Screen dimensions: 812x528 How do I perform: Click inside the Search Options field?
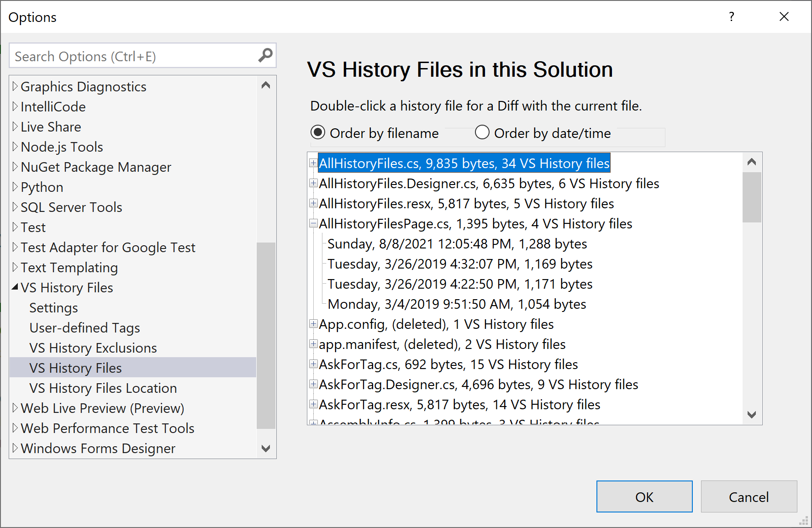coord(132,55)
